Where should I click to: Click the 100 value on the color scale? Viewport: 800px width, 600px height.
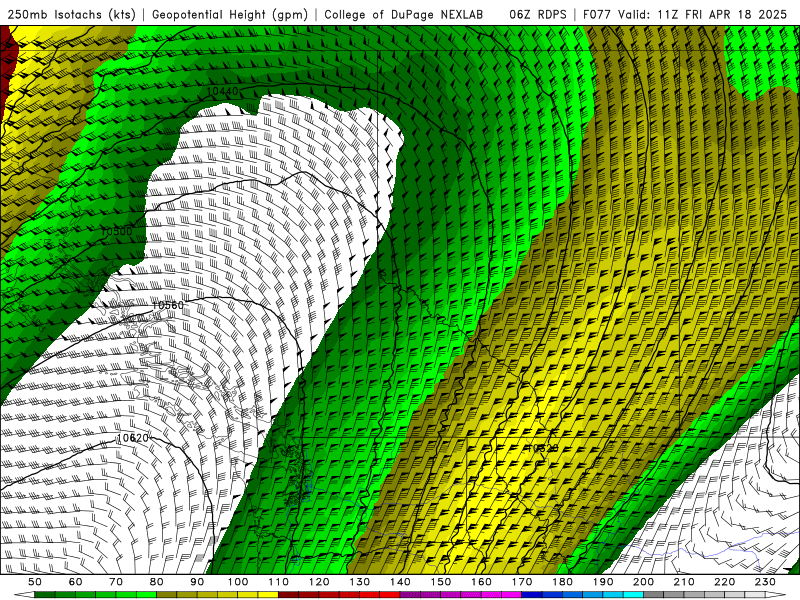(x=238, y=582)
